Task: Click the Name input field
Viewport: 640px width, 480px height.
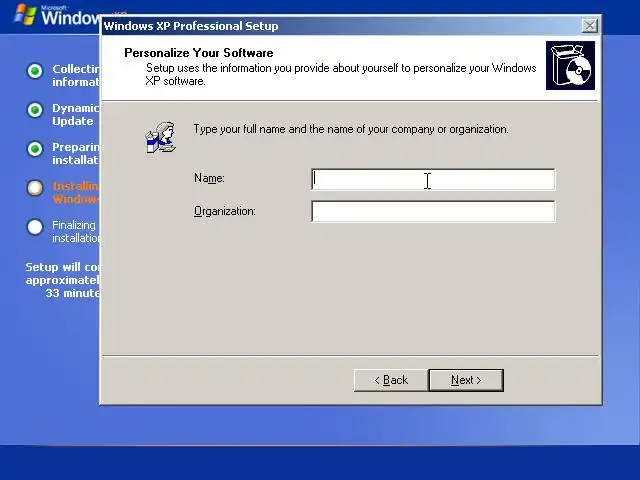Action: point(433,179)
